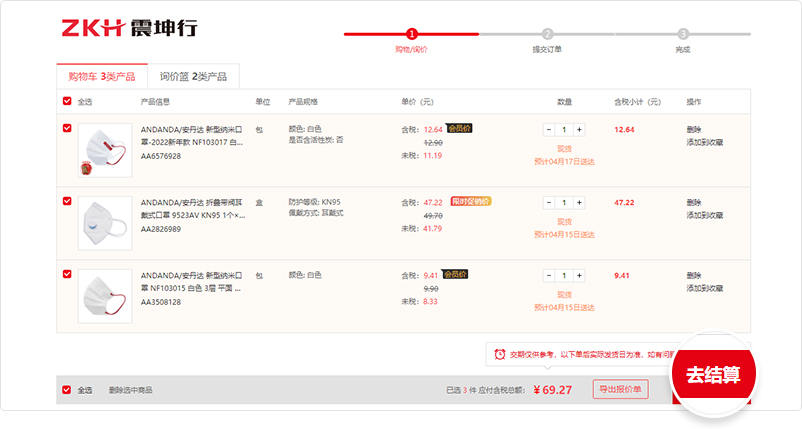The image size is (802, 429).
Task: Add AA2826989 item to favorites 添加到收藏
Action: coord(705,216)
